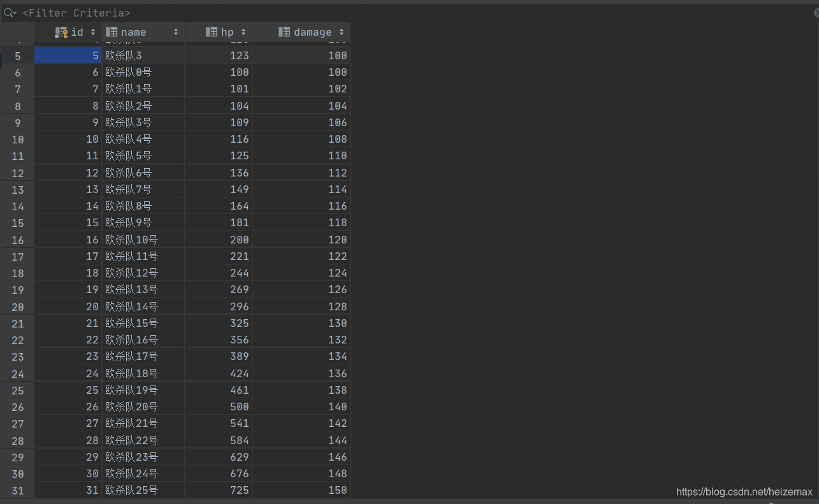Select damage cell with value 102
The image size is (819, 504).
[x=301, y=89]
